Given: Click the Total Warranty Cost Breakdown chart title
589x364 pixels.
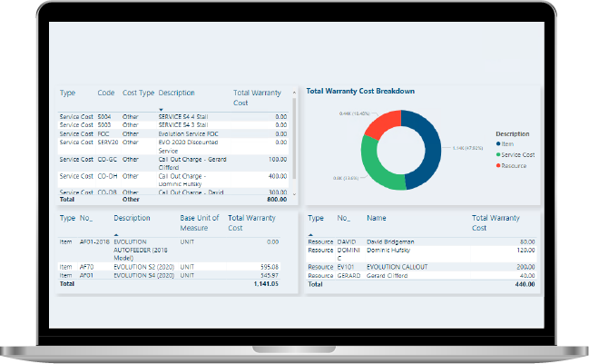Looking at the screenshot, I should (x=360, y=91).
